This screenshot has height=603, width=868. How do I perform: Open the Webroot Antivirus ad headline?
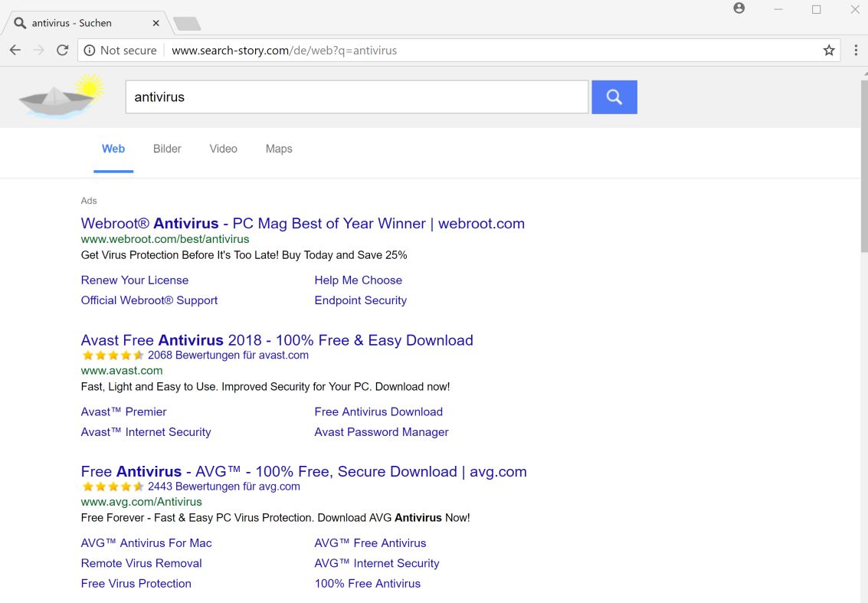click(x=303, y=224)
